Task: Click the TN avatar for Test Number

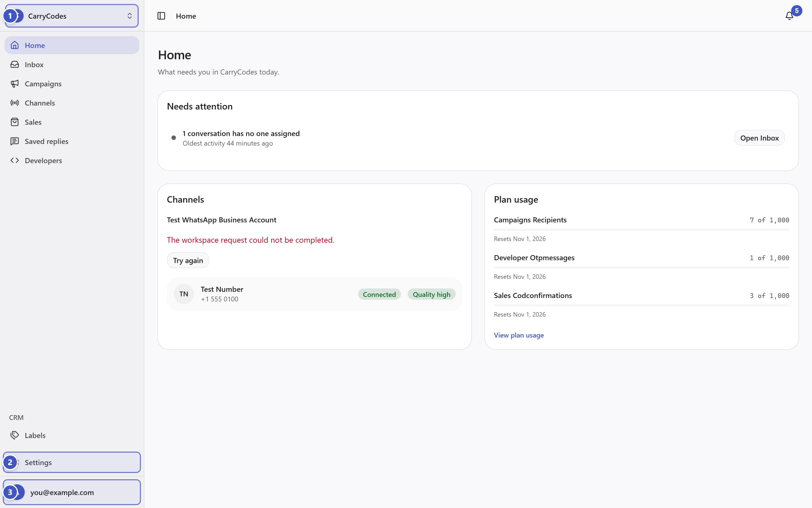Action: pyautogui.click(x=184, y=294)
